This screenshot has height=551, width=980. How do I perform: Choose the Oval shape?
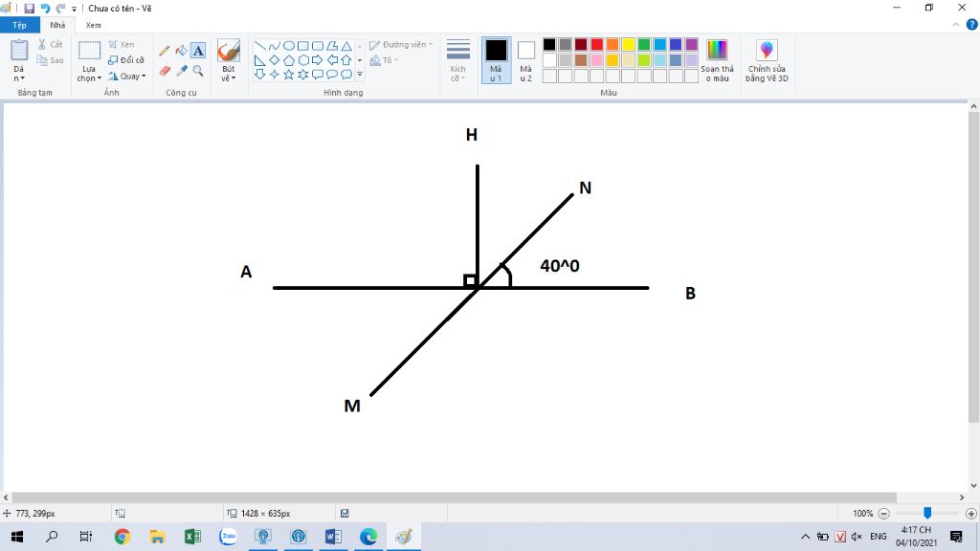289,46
